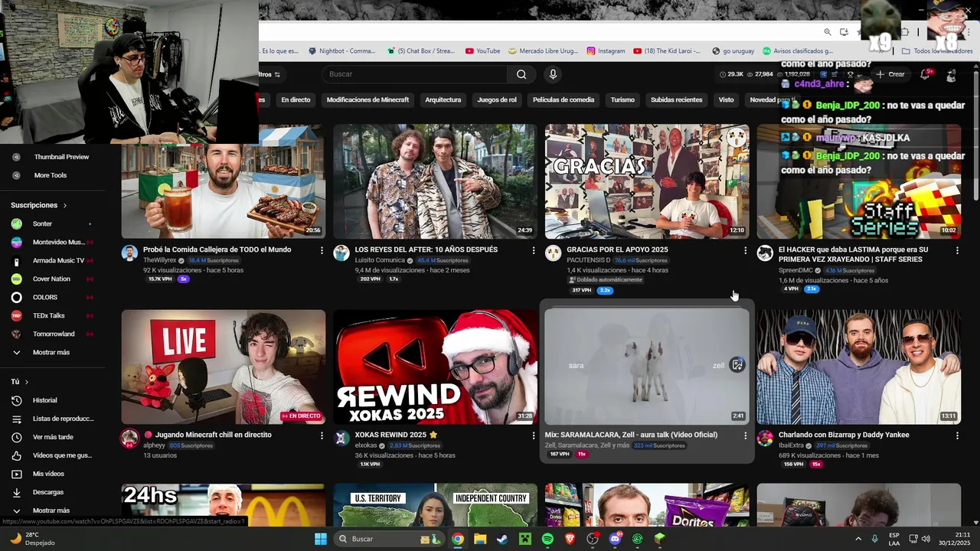980x551 pixels.
Task: Open the account avatar menu on YouTube
Action: tap(951, 75)
